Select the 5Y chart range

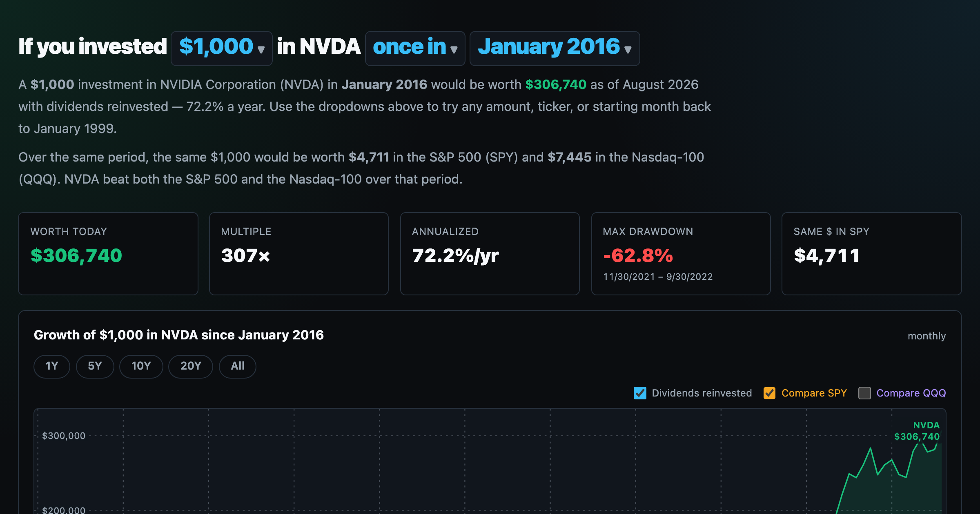[x=95, y=366]
